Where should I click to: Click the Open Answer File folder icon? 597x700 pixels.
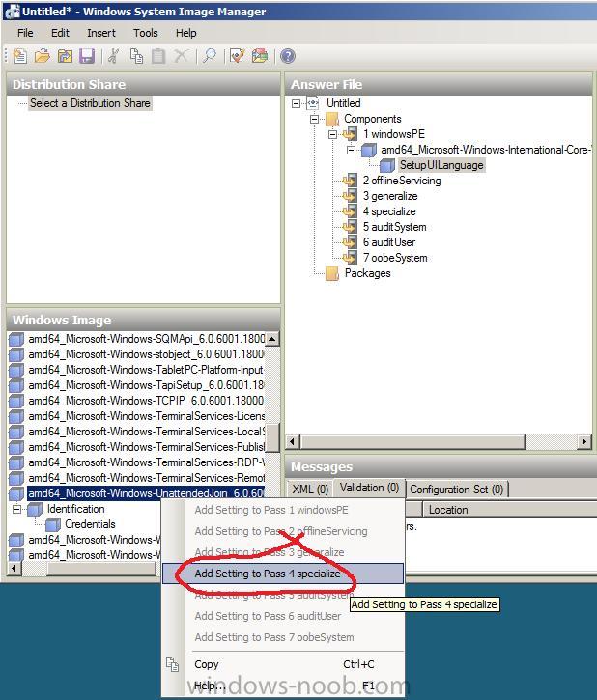[42, 56]
